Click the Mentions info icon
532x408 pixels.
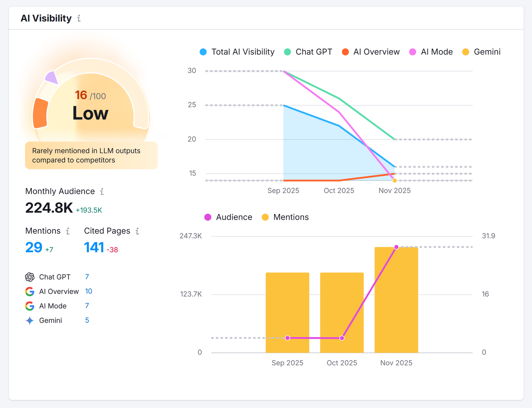coord(68,231)
